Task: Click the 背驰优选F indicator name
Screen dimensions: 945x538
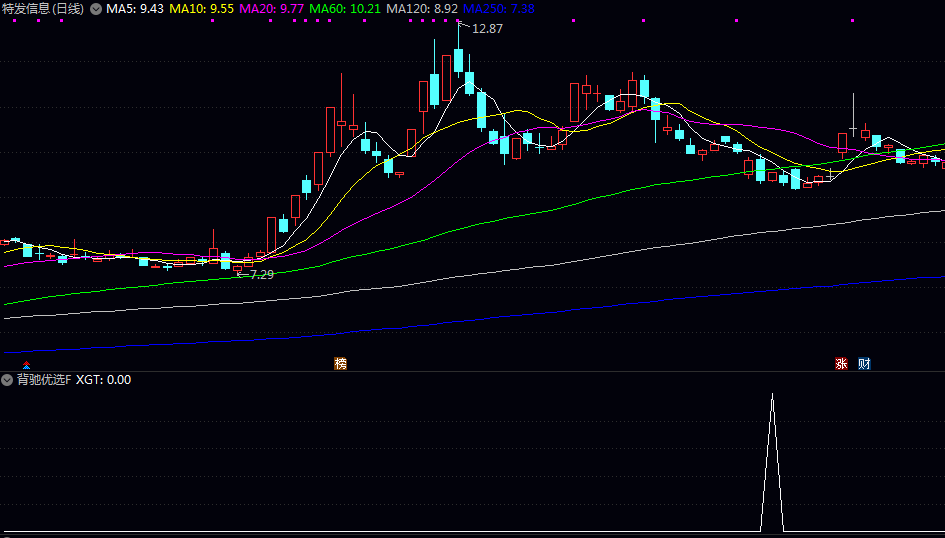Action: click(x=43, y=380)
